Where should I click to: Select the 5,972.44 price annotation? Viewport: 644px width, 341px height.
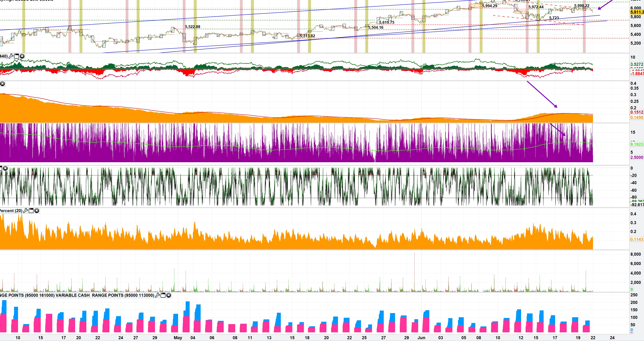point(536,7)
